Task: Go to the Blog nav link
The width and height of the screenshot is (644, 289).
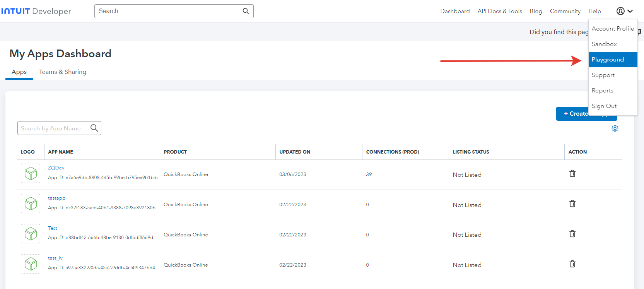Action: pos(536,11)
